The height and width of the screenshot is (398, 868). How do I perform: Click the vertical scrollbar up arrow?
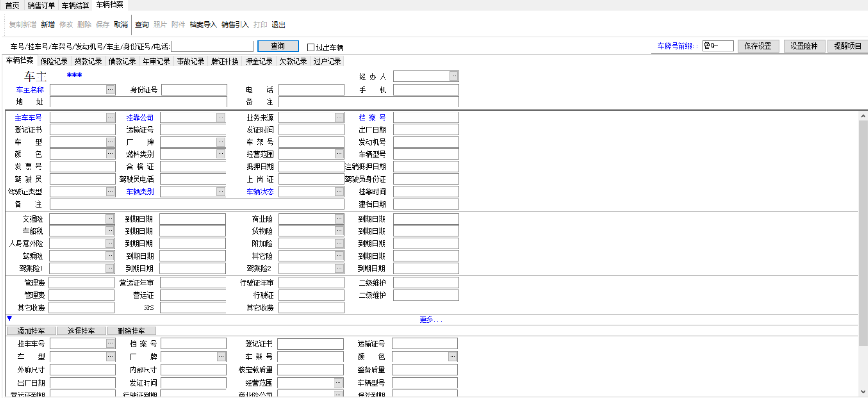863,116
